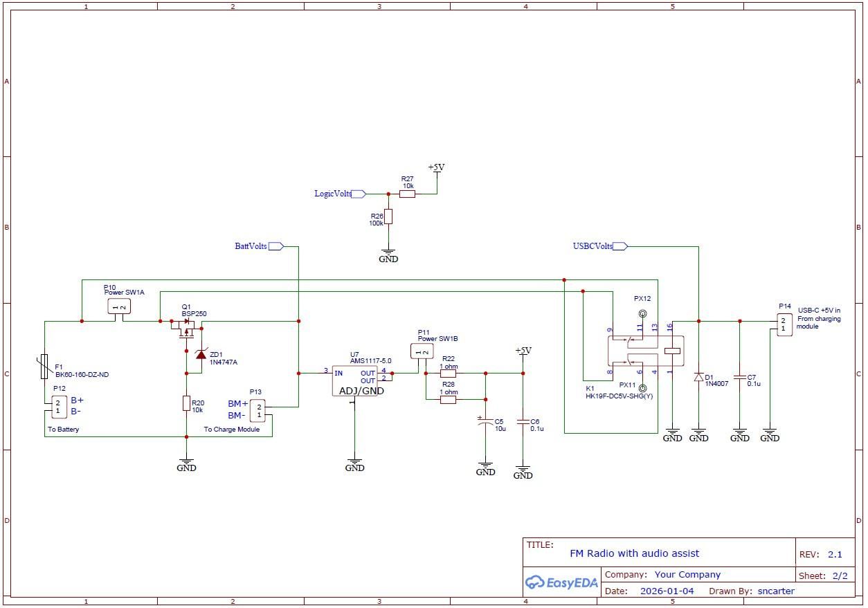Click the +5V power symbol above R27

[x=436, y=168]
